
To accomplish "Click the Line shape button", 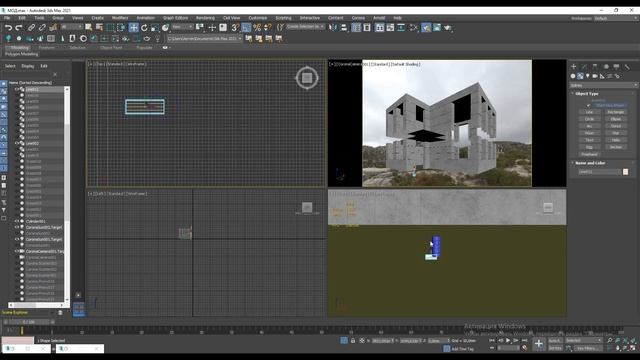I will [x=589, y=112].
